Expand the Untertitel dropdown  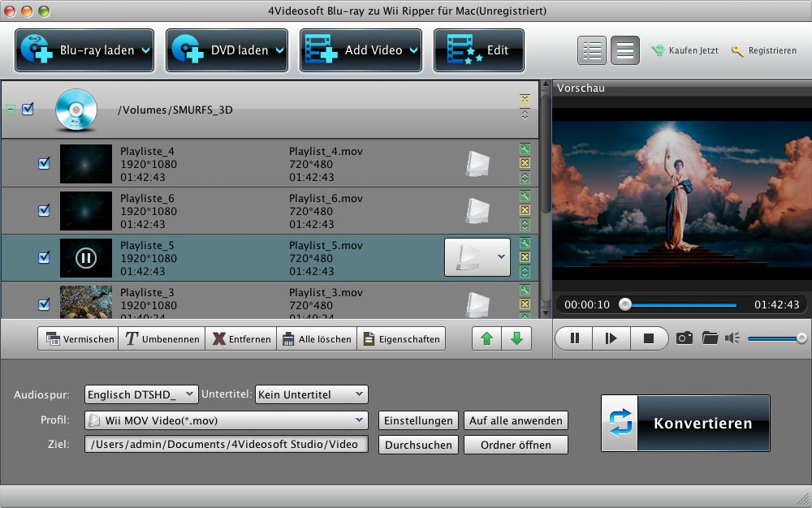(311, 394)
